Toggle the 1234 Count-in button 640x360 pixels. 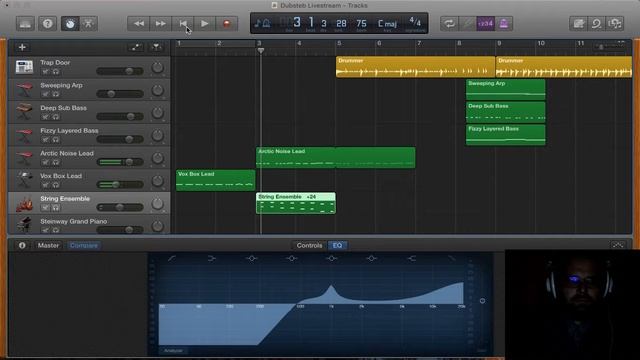(x=485, y=24)
